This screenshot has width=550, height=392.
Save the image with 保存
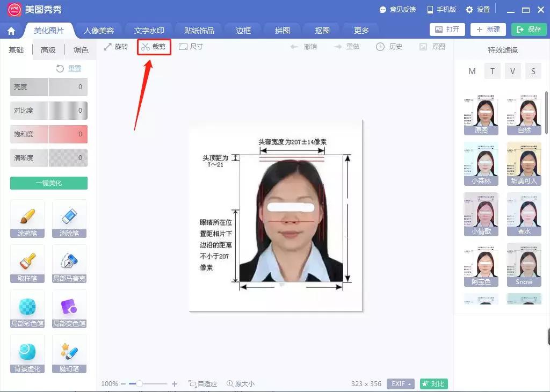pos(529,30)
